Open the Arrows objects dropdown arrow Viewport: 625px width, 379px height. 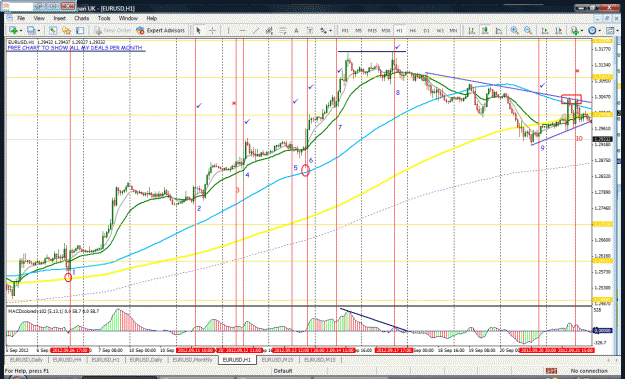330,30
